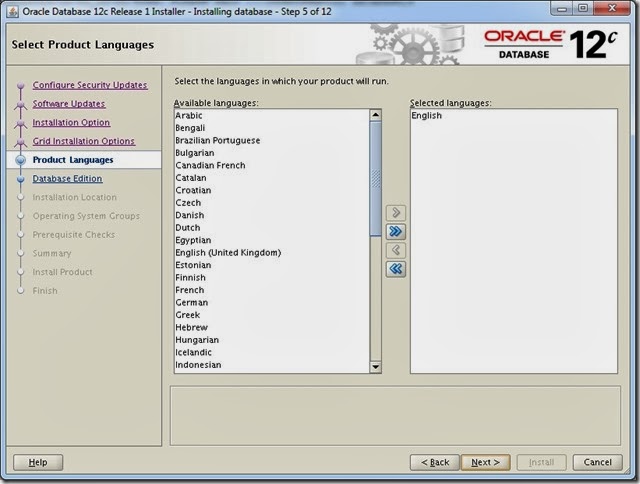Select English in the Selected languages list
This screenshot has height=484, width=640.
[513, 115]
